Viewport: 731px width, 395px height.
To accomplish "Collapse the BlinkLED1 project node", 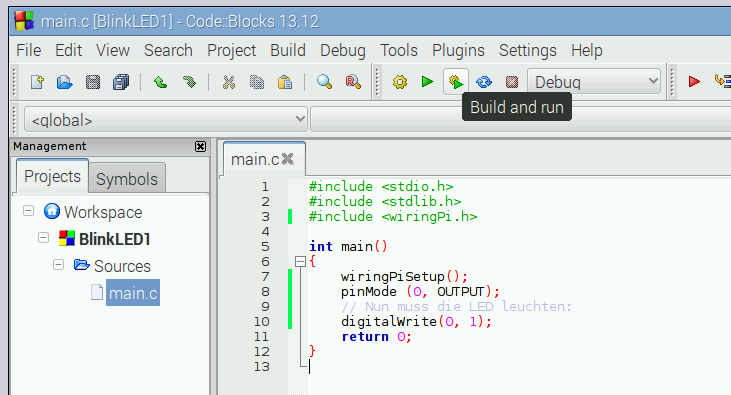I will pyautogui.click(x=43, y=238).
